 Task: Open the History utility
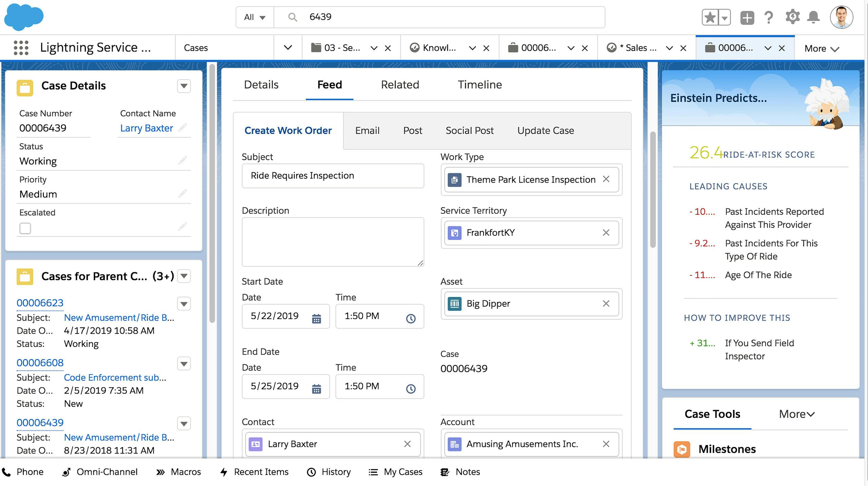(329, 472)
